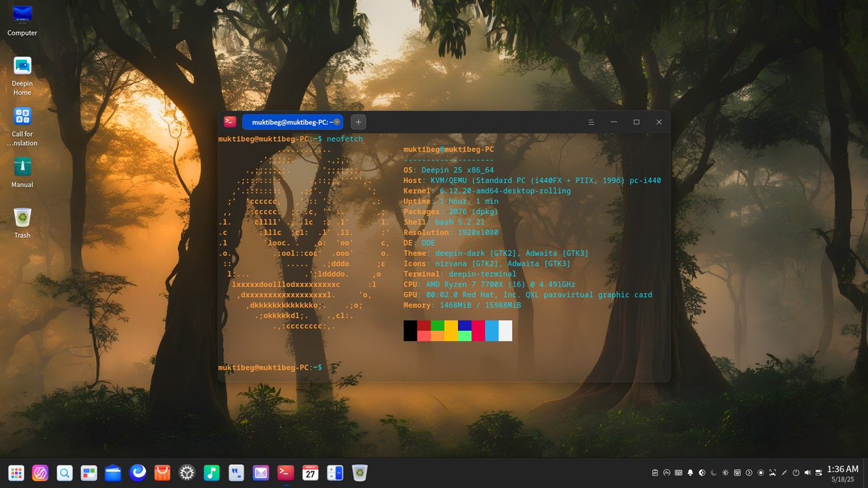Image resolution: width=868 pixels, height=488 pixels.
Task: Open the Manual desktop icon
Action: (22, 172)
